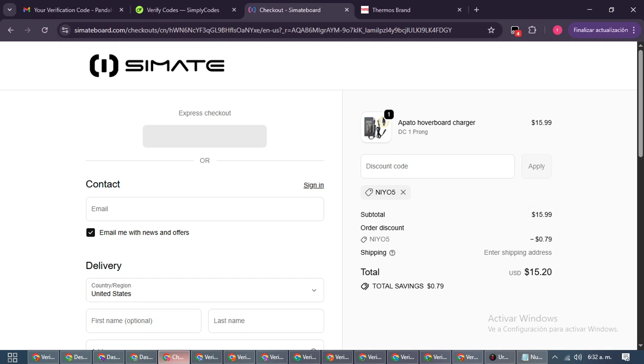This screenshot has width=644, height=364.
Task: Remove the NIYO5 discount code
Action: (403, 192)
